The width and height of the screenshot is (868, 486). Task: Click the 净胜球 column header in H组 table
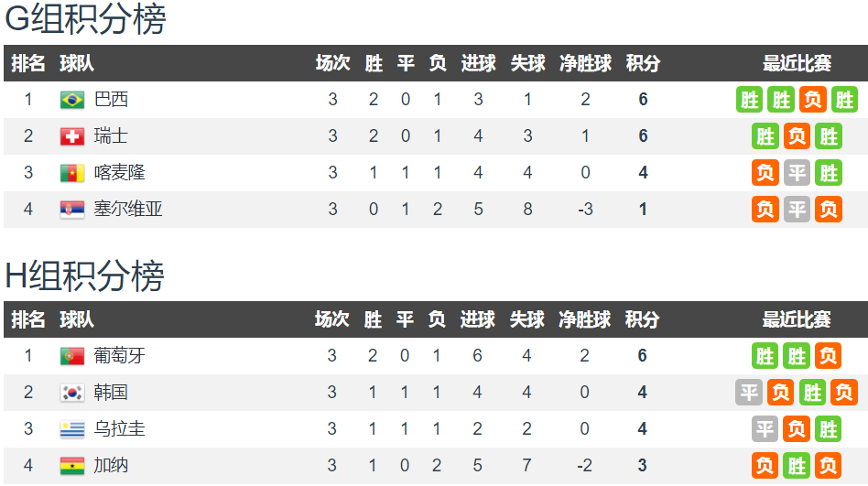click(584, 319)
